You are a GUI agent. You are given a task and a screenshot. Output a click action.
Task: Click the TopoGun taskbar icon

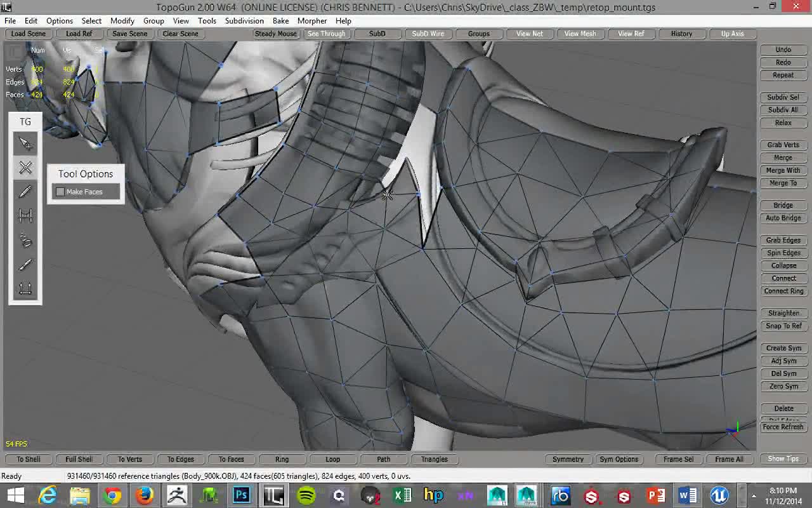[274, 495]
